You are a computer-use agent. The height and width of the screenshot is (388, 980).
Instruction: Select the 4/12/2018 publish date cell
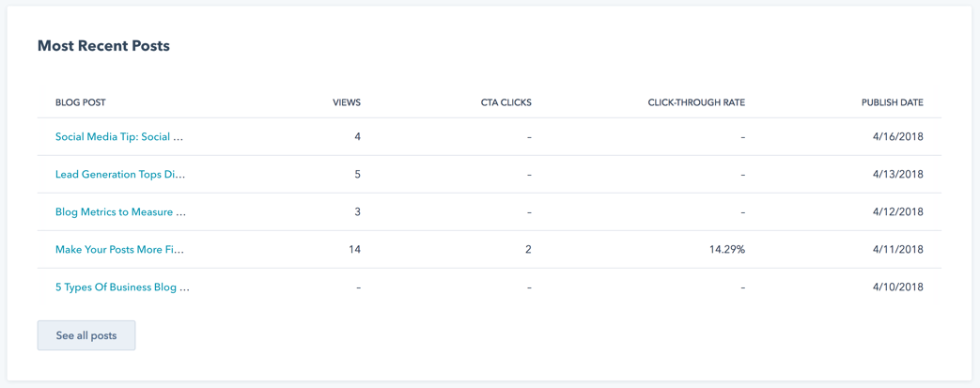(x=900, y=211)
